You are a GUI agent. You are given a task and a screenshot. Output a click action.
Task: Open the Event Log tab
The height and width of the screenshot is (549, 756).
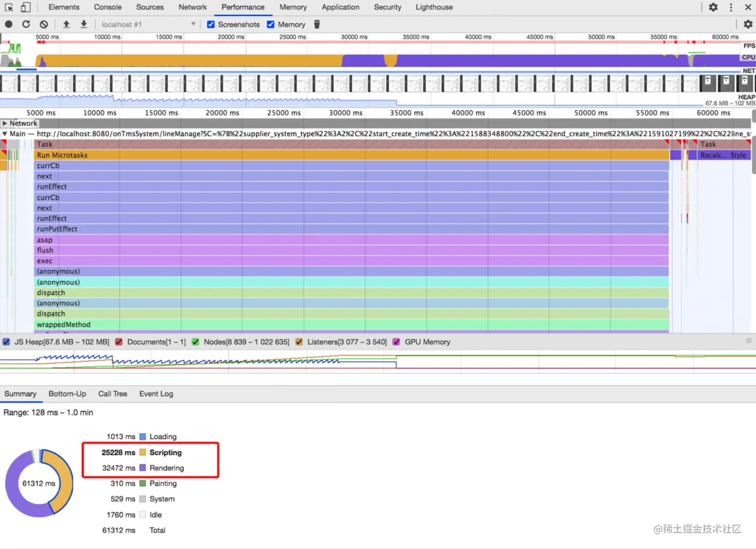(x=156, y=394)
